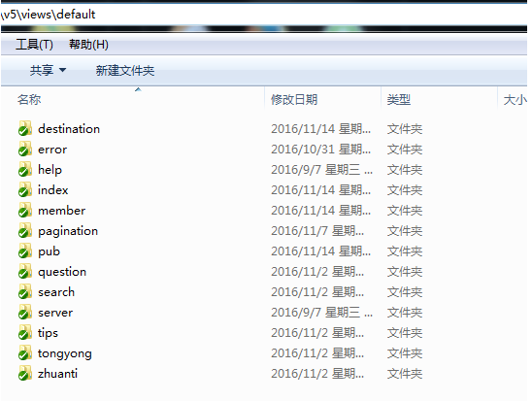Open the 工具(T) menu
The width and height of the screenshot is (532, 401).
(x=34, y=45)
